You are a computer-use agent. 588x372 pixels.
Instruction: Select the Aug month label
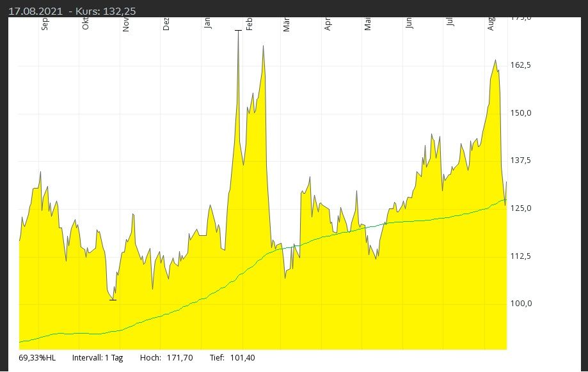[491, 24]
